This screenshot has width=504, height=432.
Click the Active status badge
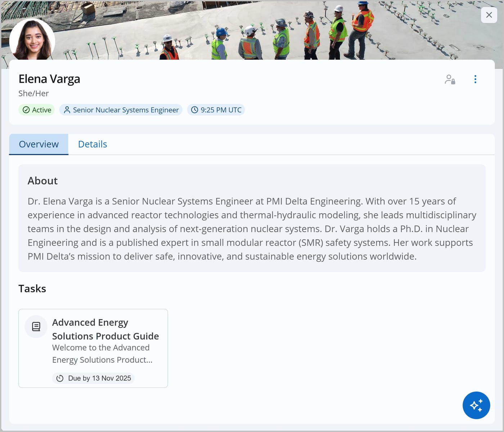37,110
